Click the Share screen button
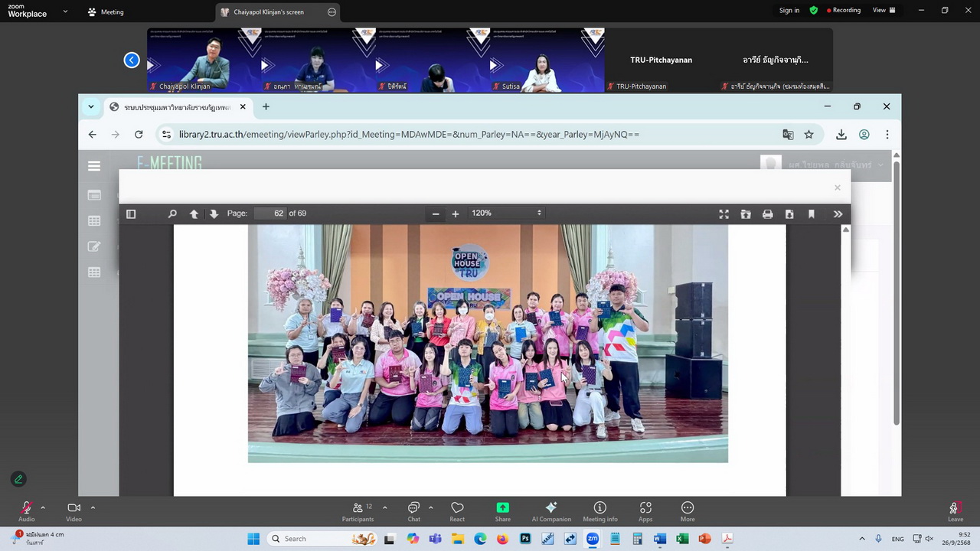Screen dimensions: 980x551 [x=502, y=511]
